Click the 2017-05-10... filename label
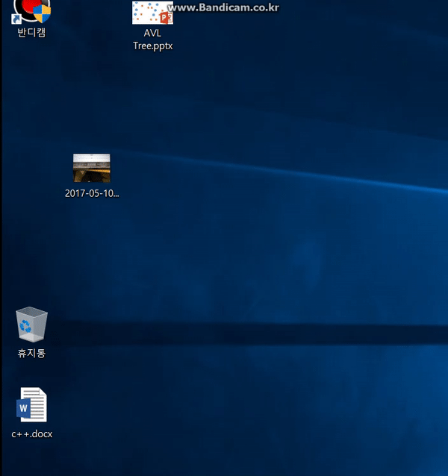Screen dimensions: 448x476 point(92,193)
